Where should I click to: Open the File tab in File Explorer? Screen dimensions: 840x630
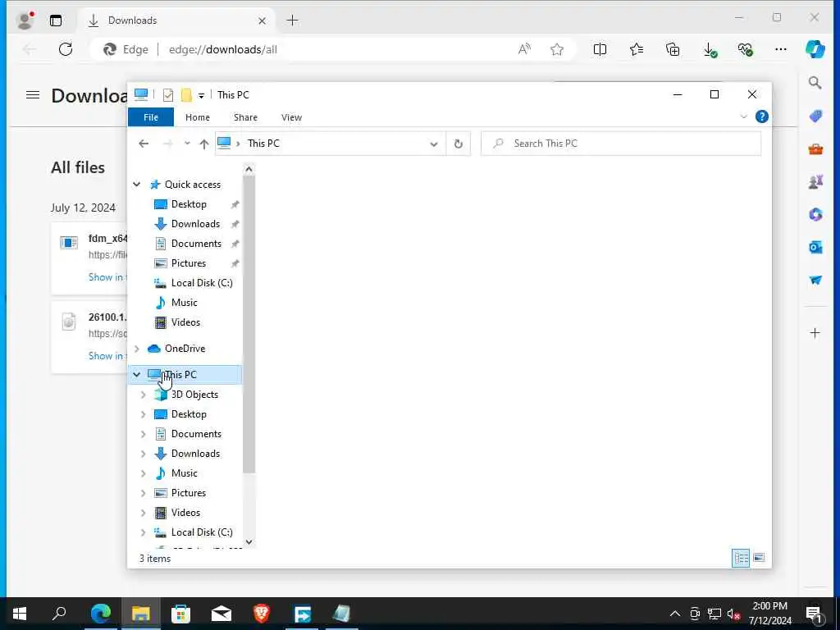[151, 117]
